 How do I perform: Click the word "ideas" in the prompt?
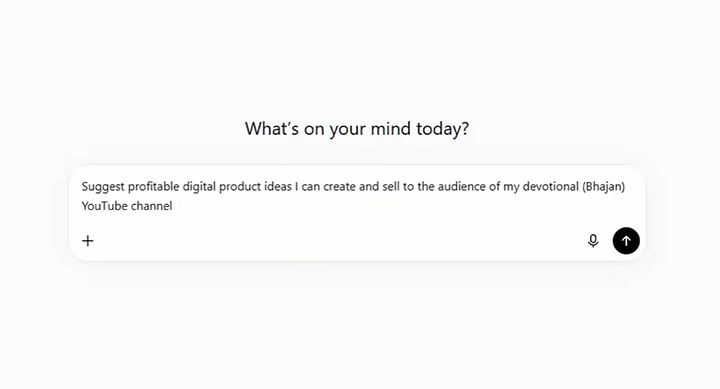click(277, 186)
